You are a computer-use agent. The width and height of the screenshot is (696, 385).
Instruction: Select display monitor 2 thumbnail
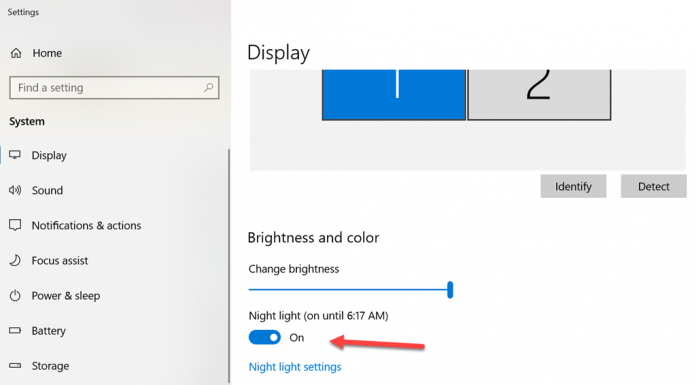pyautogui.click(x=539, y=95)
